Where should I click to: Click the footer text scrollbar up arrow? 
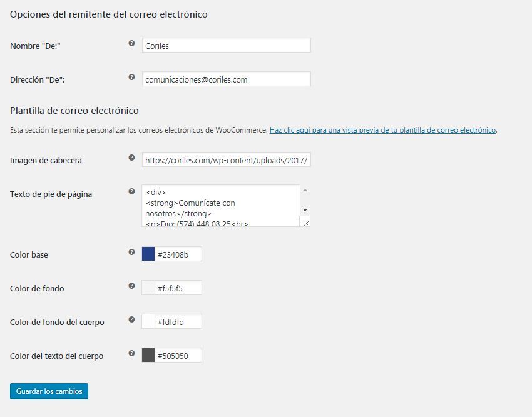[x=305, y=191]
